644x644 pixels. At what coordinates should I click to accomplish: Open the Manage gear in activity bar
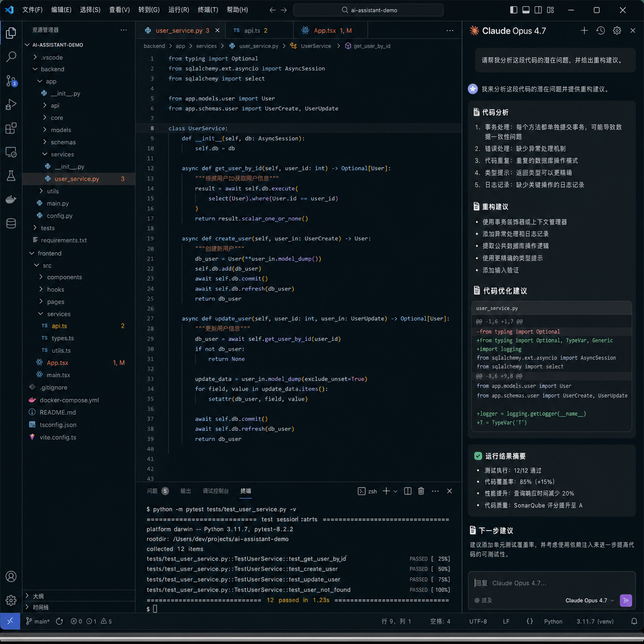pyautogui.click(x=11, y=601)
